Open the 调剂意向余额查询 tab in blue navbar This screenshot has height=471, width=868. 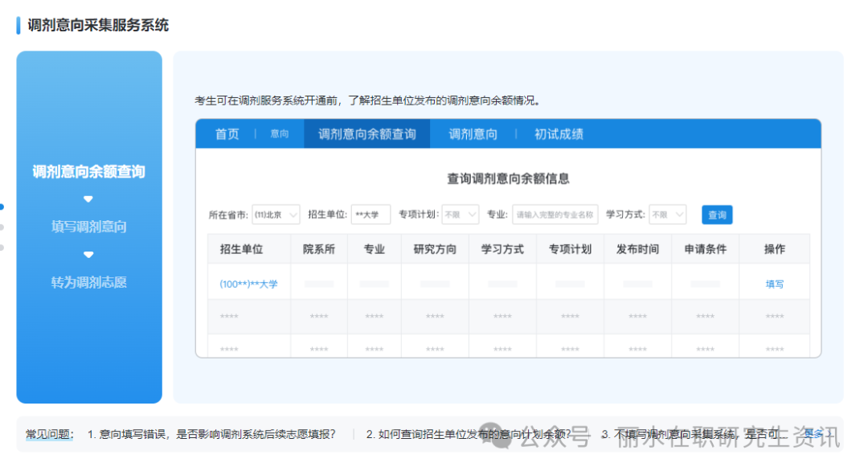click(x=366, y=134)
